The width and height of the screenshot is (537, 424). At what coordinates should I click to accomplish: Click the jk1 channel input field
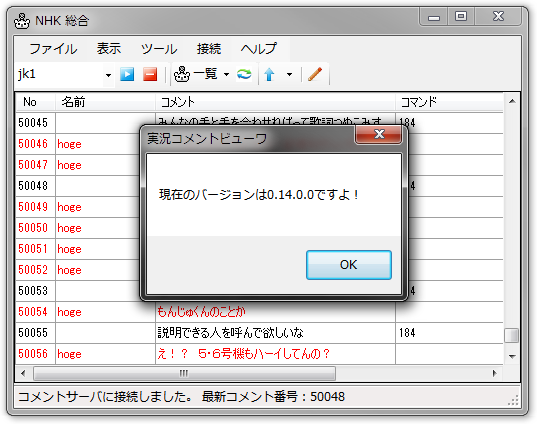tap(60, 74)
